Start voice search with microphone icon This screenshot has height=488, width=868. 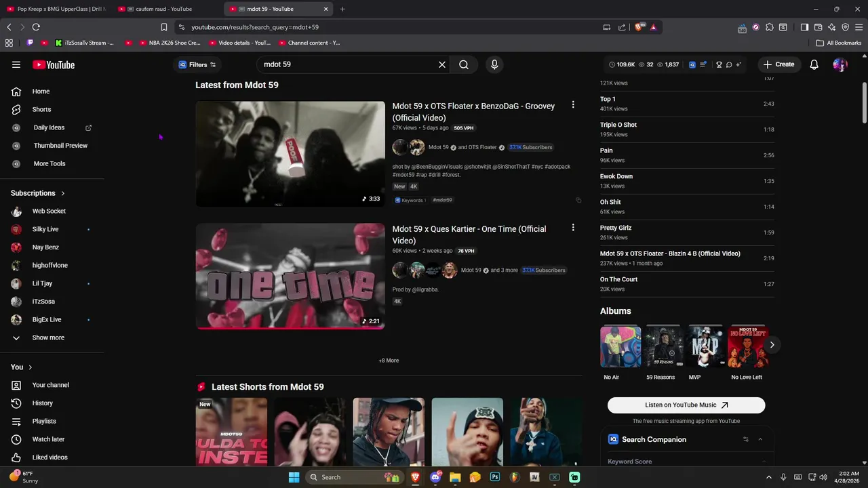click(x=494, y=64)
